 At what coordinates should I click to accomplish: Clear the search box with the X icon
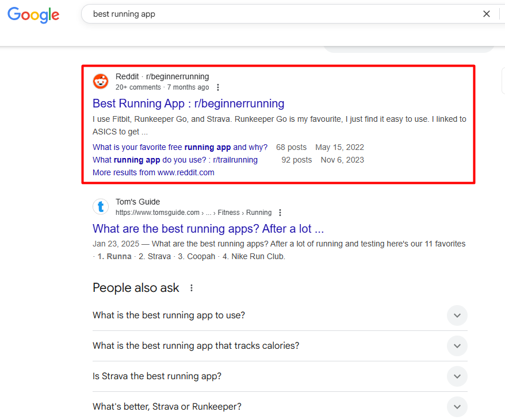487,14
